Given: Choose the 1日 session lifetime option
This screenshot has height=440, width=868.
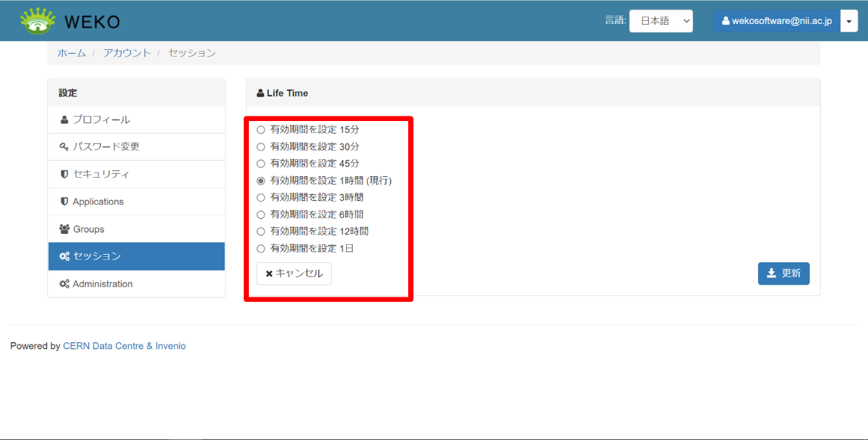Looking at the screenshot, I should tap(261, 249).
